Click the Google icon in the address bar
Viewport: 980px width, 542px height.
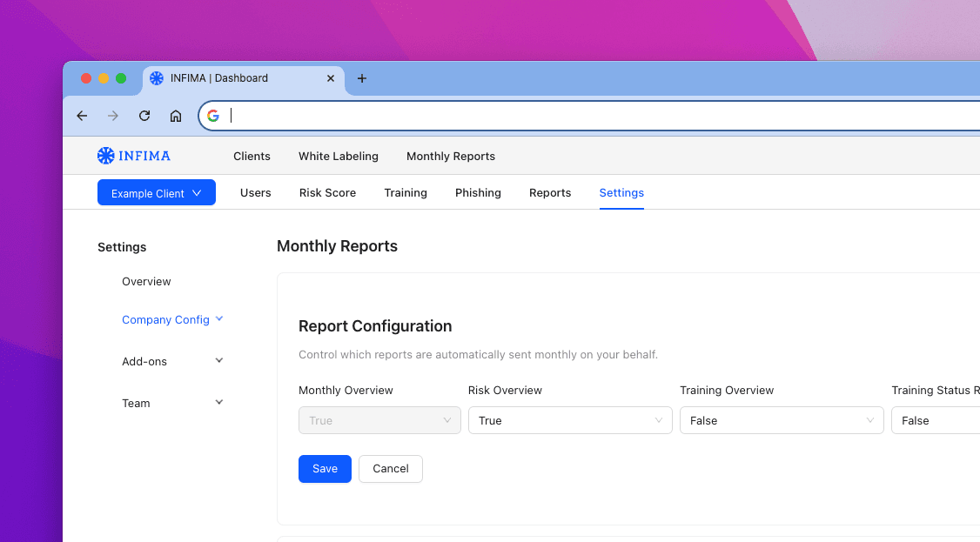point(212,115)
